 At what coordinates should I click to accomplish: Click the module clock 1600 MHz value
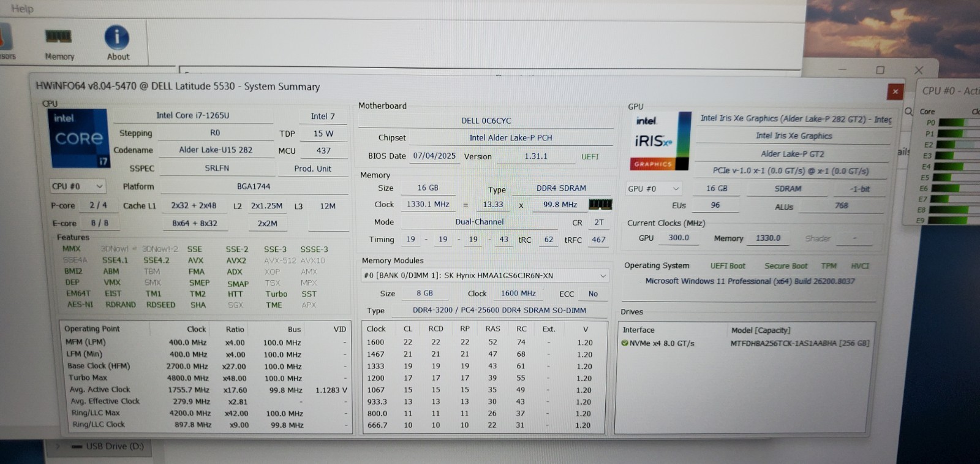(x=518, y=294)
